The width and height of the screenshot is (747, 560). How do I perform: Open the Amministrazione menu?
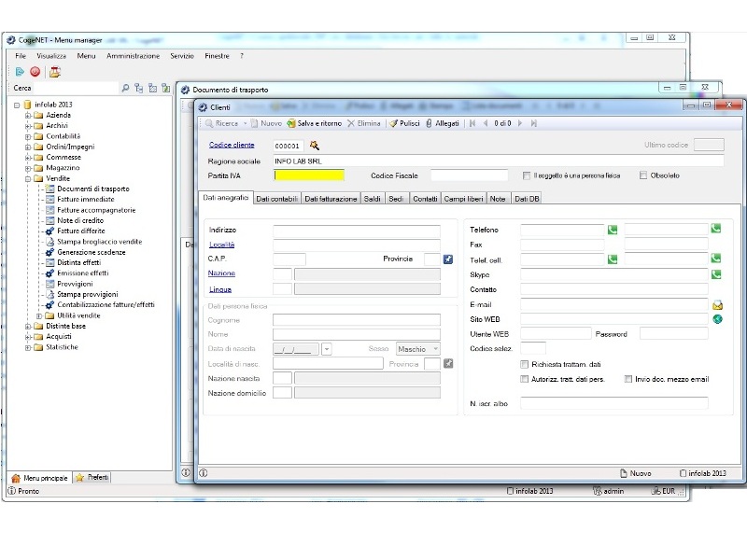click(133, 56)
